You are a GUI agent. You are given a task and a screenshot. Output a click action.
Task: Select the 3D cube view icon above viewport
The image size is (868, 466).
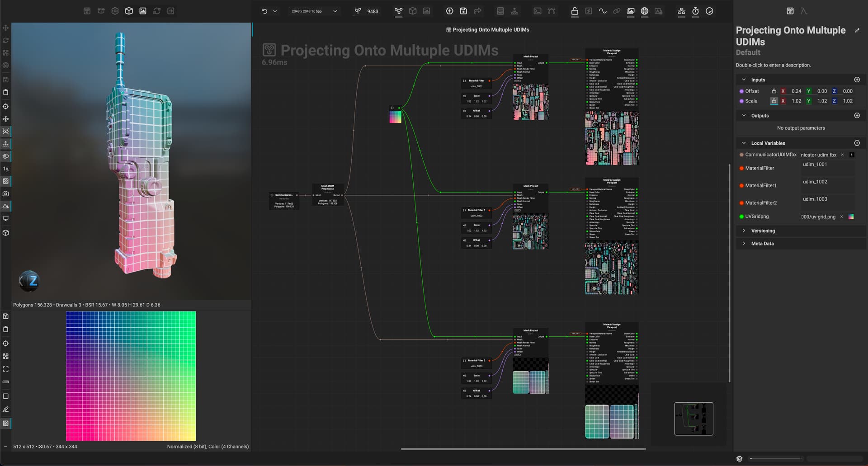[129, 11]
